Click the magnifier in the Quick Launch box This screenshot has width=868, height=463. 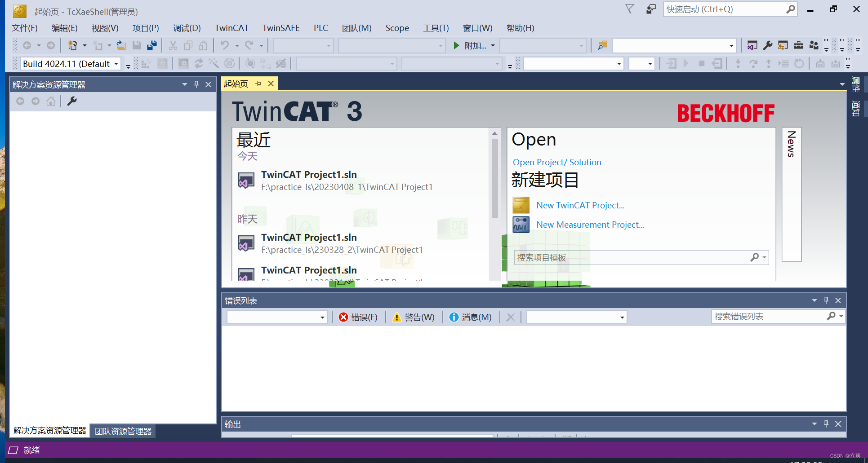790,9
